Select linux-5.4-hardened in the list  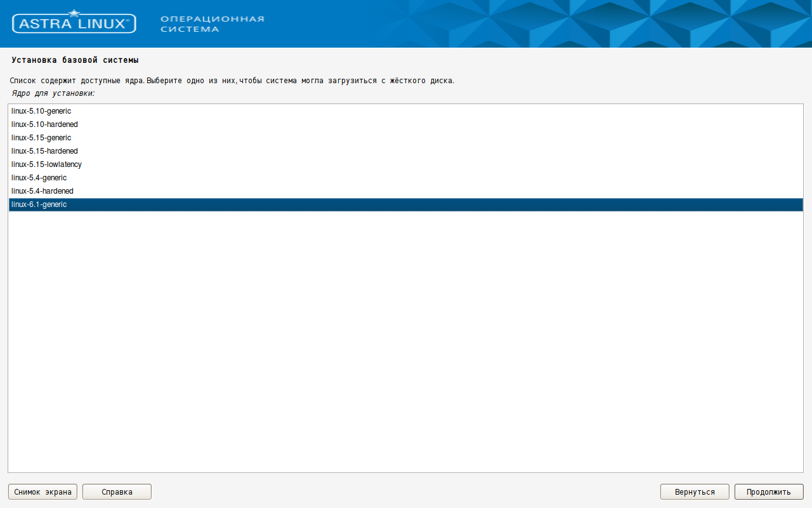(x=406, y=191)
